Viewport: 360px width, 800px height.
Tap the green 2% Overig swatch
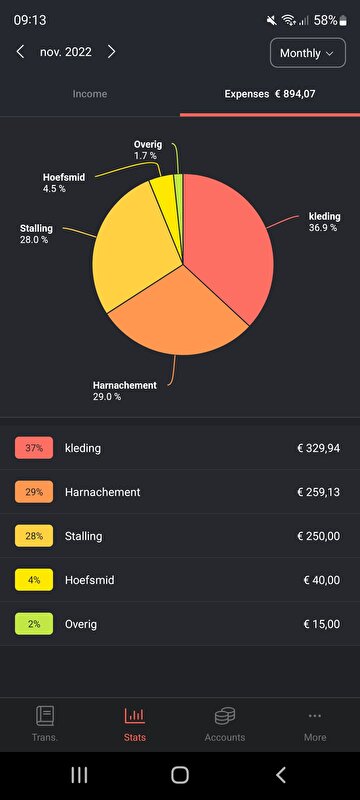[x=34, y=624]
